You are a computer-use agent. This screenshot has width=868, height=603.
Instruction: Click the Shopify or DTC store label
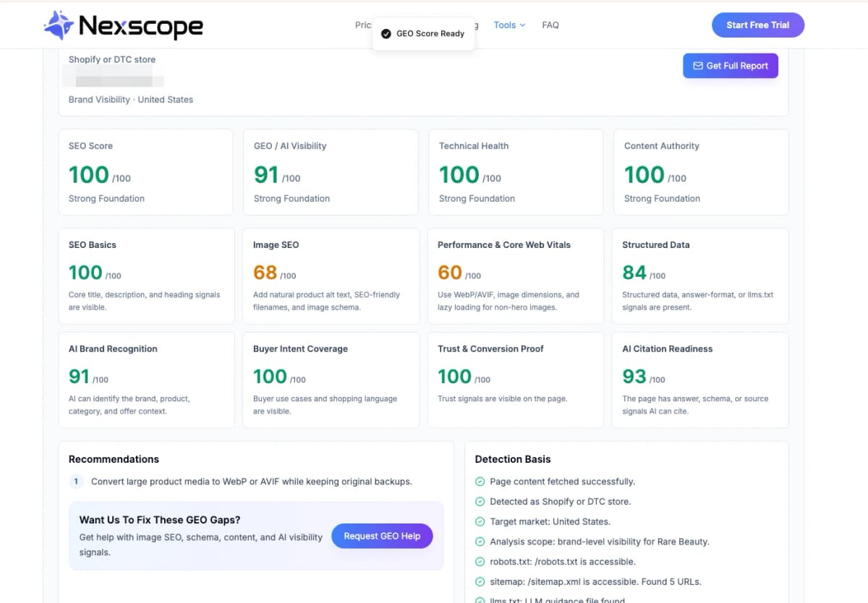click(112, 59)
